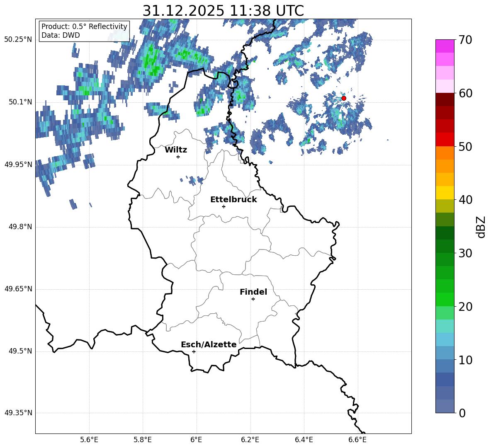Screen dimensions: 491x448
Task: Click the 49.35°N latitude label
Action: [x=18, y=413]
